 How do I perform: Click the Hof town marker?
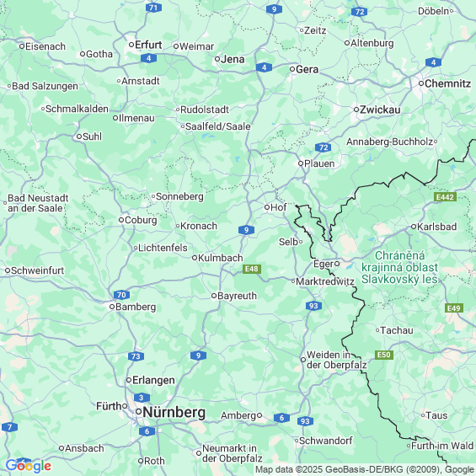tap(267, 207)
